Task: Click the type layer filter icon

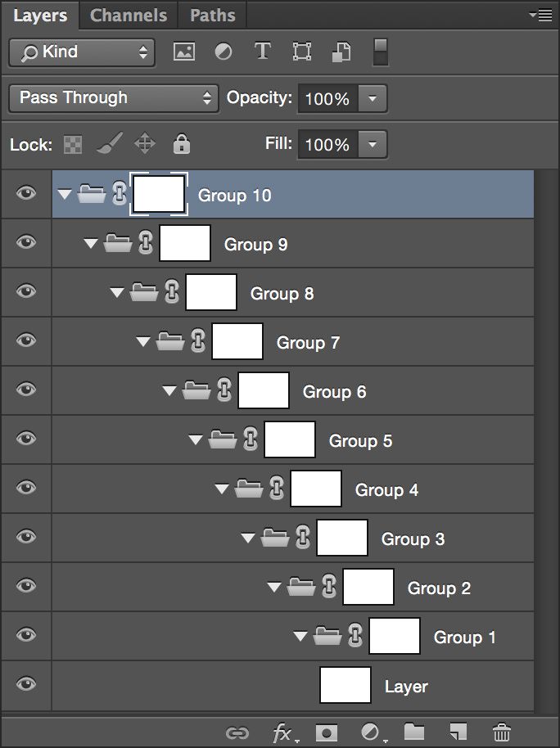Action: [262, 52]
